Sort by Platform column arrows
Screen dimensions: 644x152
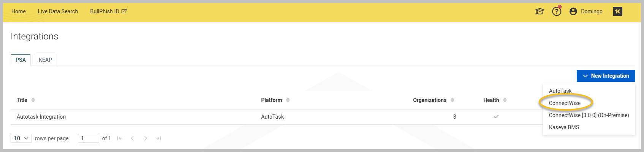[x=288, y=100]
